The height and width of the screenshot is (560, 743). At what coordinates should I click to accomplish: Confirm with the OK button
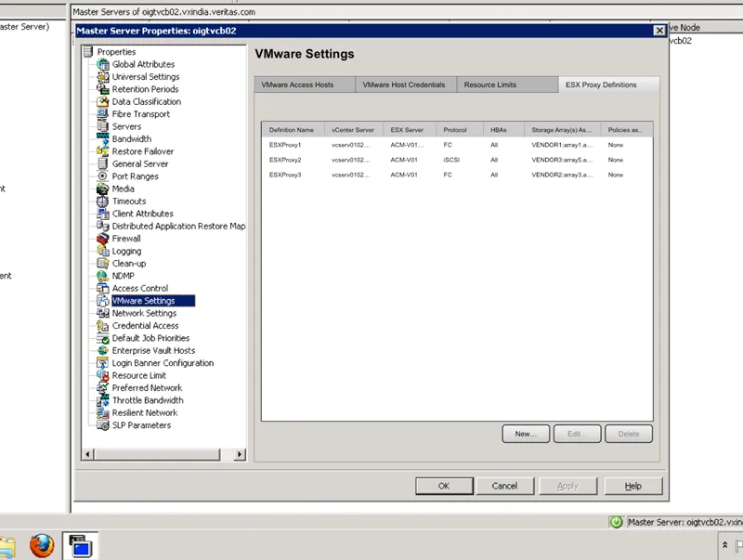444,486
